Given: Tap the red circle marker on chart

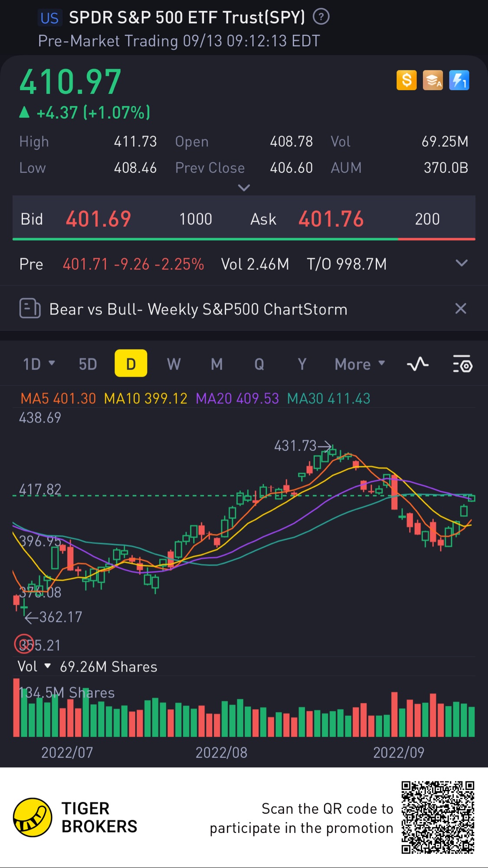Looking at the screenshot, I should point(23,644).
